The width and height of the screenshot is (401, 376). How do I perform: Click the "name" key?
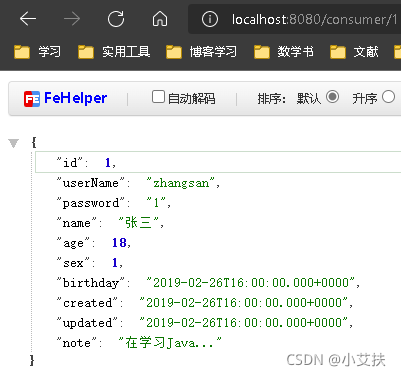point(77,223)
